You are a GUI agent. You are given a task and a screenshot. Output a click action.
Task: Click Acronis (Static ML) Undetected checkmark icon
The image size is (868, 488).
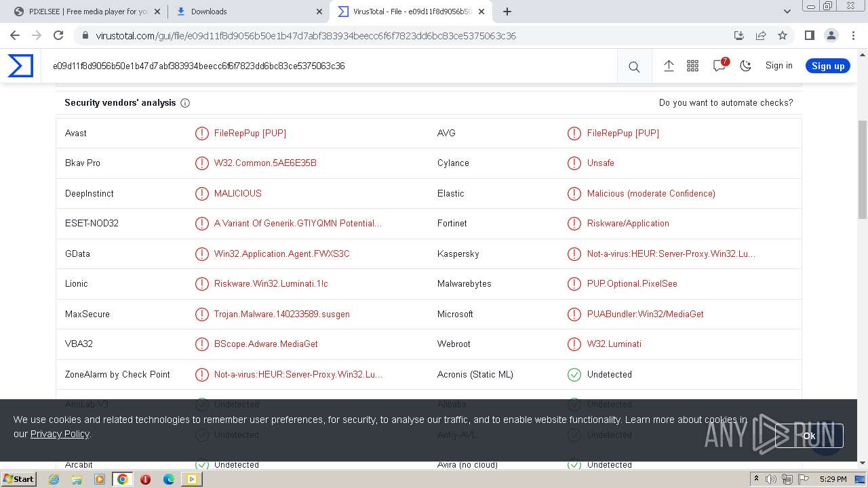coord(574,375)
